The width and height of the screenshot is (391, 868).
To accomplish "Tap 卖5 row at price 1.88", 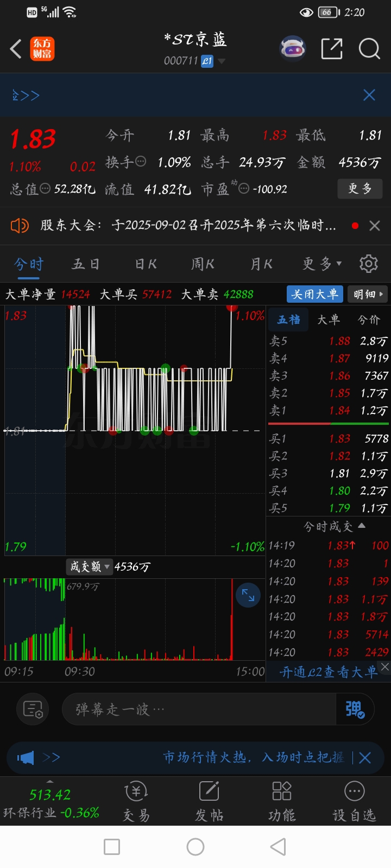I will tap(329, 341).
